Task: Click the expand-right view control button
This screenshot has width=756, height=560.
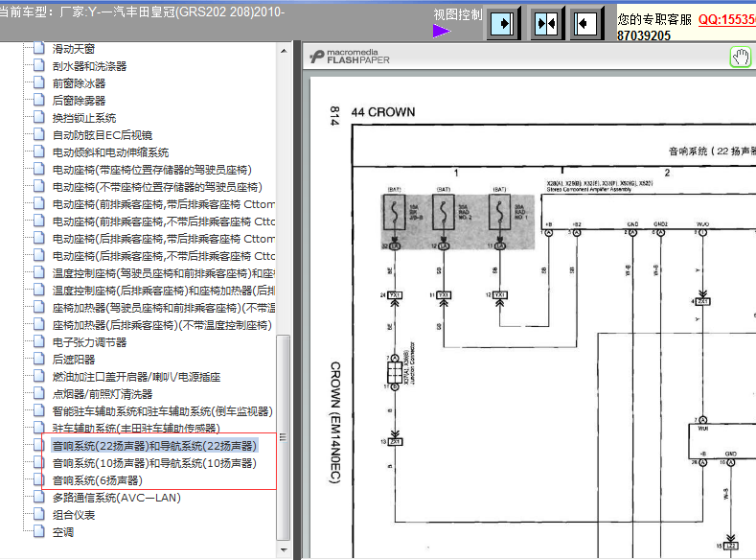Action: pyautogui.click(x=504, y=23)
